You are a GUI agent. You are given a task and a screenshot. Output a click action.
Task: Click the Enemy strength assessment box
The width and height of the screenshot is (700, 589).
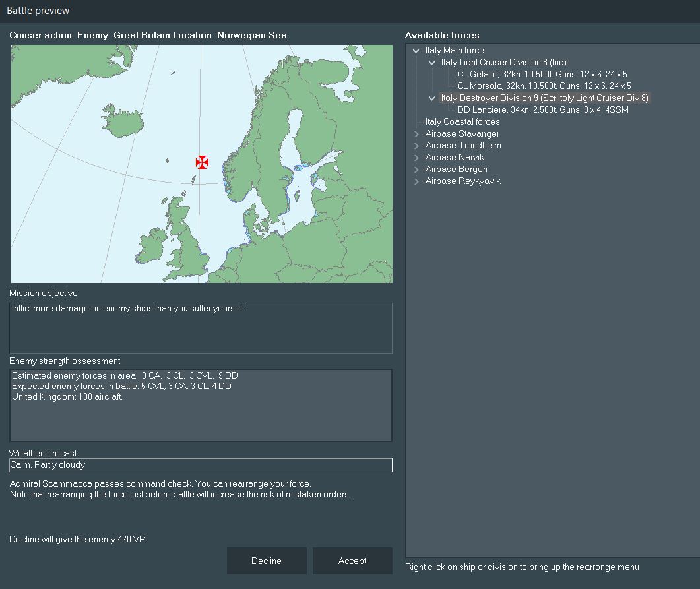click(x=201, y=405)
